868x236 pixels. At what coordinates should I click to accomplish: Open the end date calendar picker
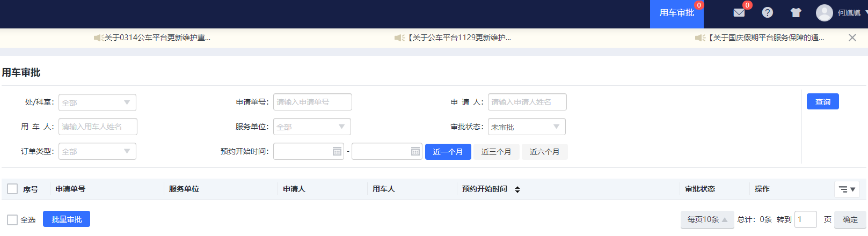point(415,152)
